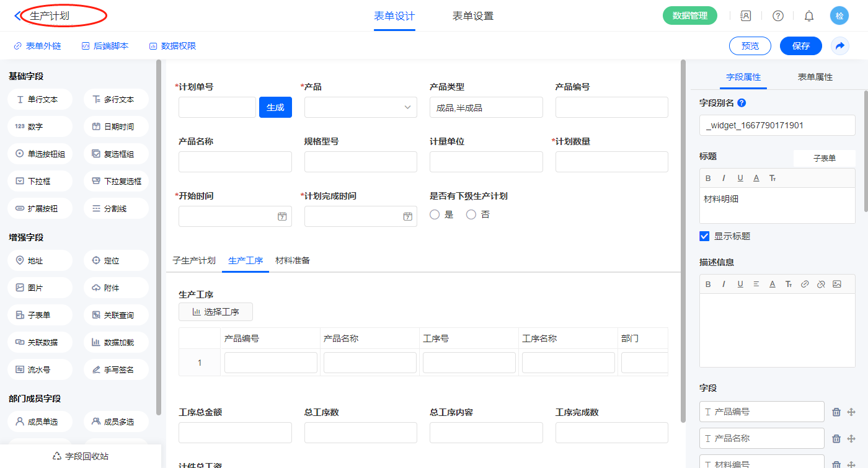The width and height of the screenshot is (868, 468).
Task: Open the notification bell
Action: (x=808, y=16)
